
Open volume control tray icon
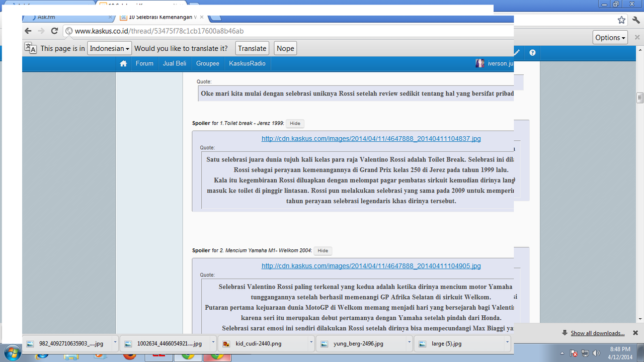click(x=597, y=353)
